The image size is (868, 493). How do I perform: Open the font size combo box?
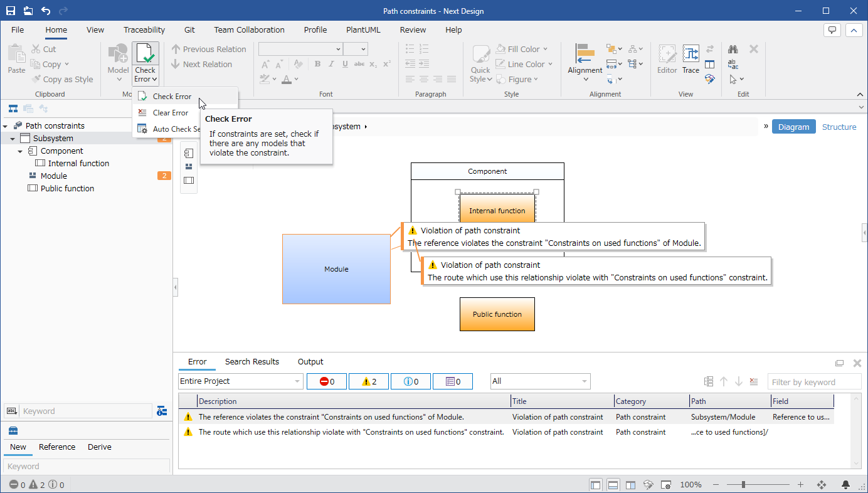click(x=355, y=49)
